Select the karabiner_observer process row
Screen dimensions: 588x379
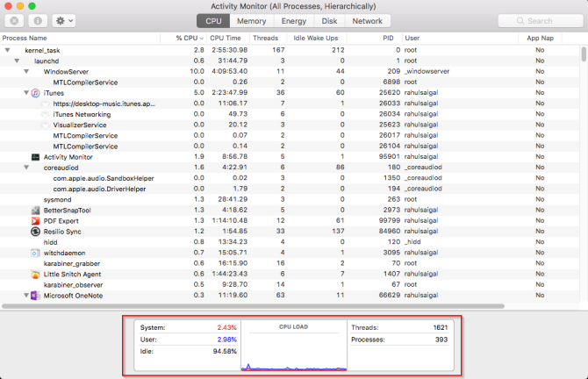click(x=290, y=285)
